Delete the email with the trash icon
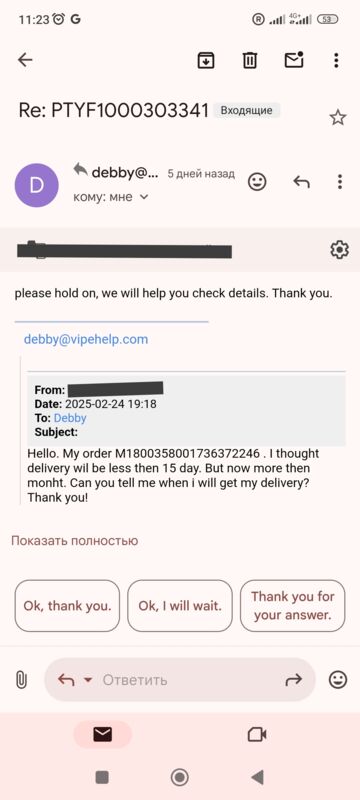The height and width of the screenshot is (800, 360). pos(249,61)
